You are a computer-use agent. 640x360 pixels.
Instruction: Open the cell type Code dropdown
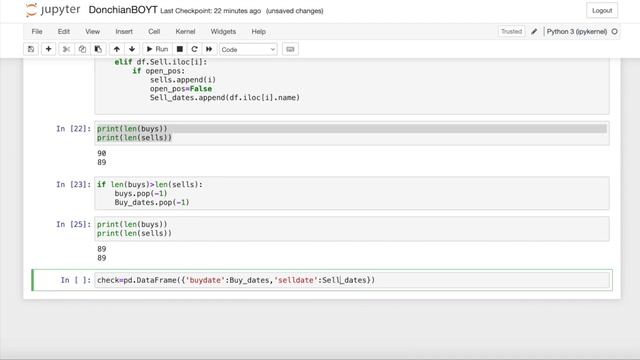[248, 49]
